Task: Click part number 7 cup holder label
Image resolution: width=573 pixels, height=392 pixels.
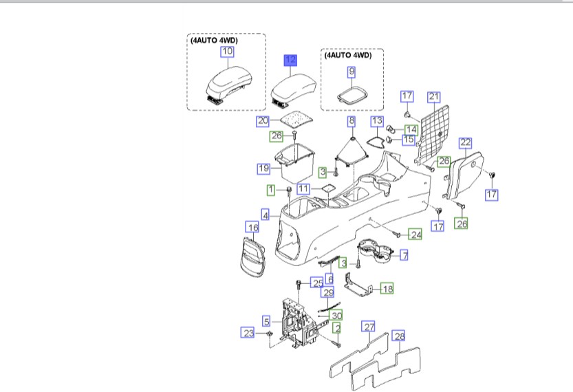Action: click(x=404, y=256)
